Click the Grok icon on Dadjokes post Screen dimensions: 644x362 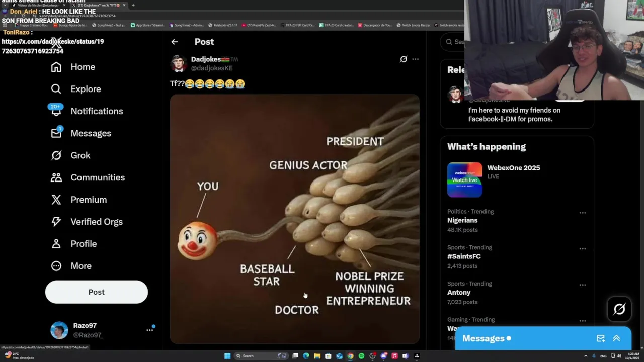(x=404, y=59)
